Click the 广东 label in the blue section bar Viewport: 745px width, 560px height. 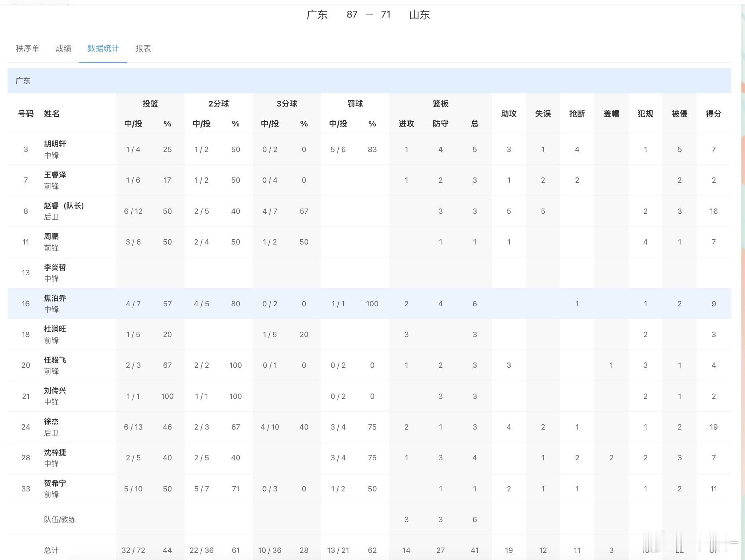point(23,81)
